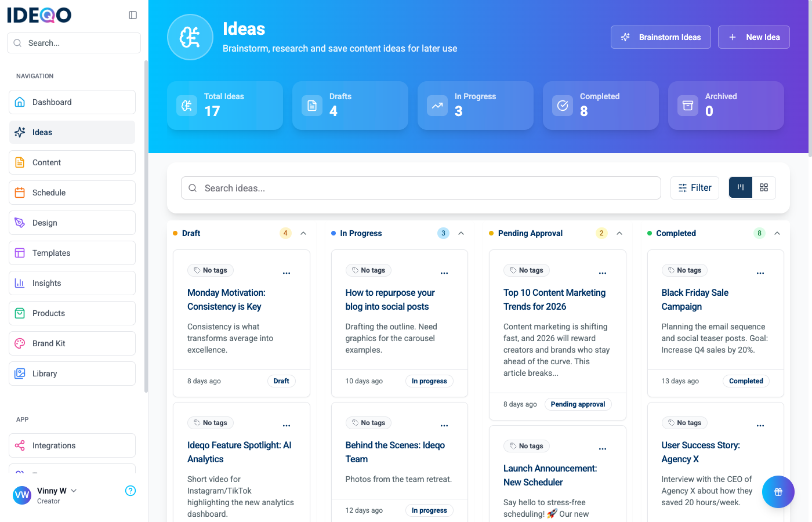Click the Search ideas input field

pyautogui.click(x=421, y=187)
